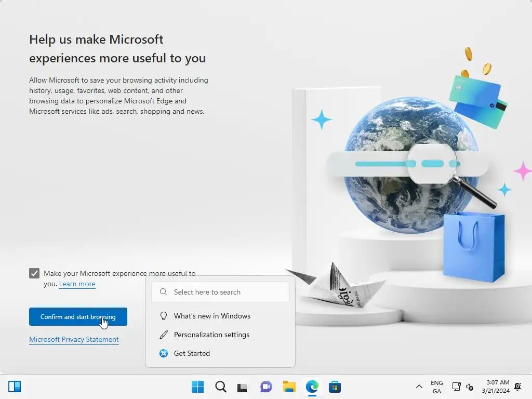Open muted volume tray icon
The width and height of the screenshot is (532, 399).
pyautogui.click(x=470, y=387)
